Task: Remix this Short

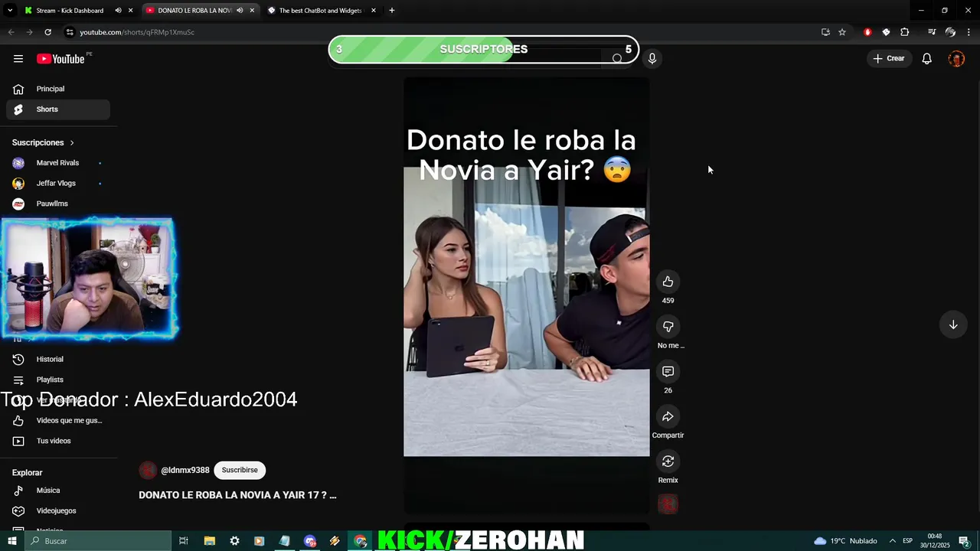Action: tap(668, 461)
